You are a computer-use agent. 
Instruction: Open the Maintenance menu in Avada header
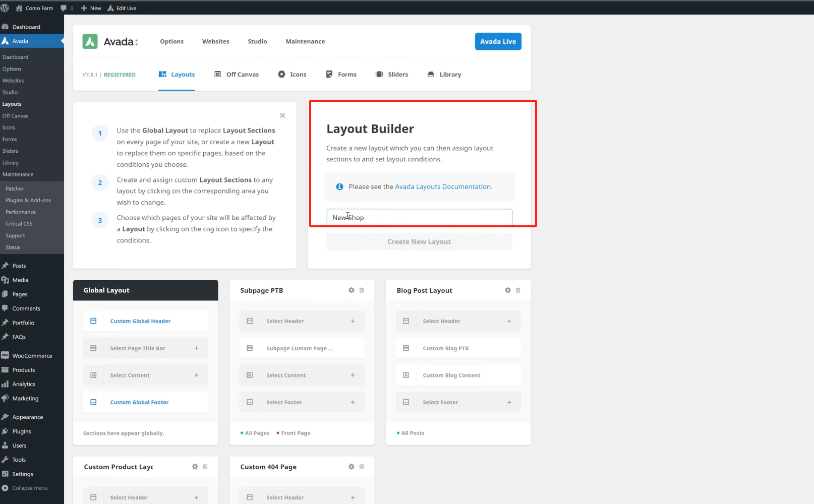point(305,41)
